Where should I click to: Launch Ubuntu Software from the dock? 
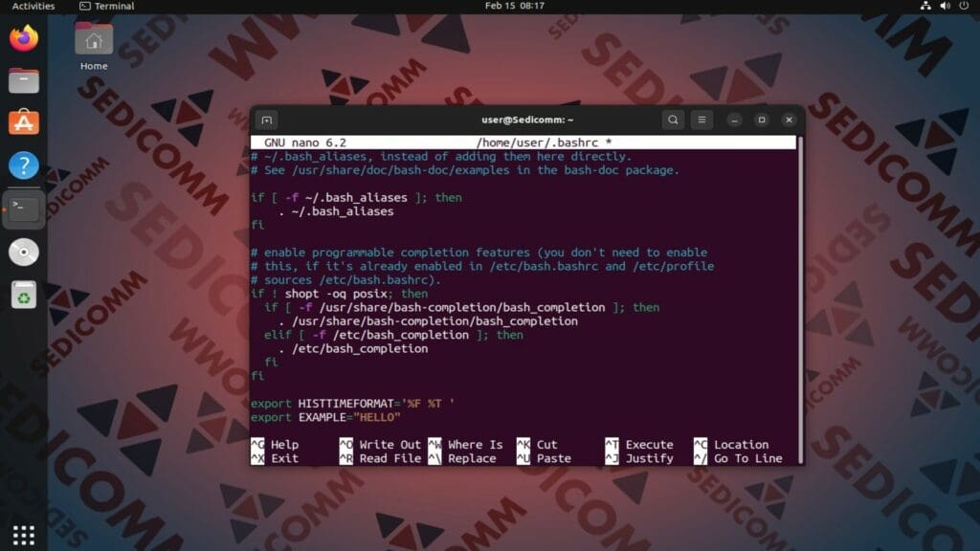click(24, 122)
